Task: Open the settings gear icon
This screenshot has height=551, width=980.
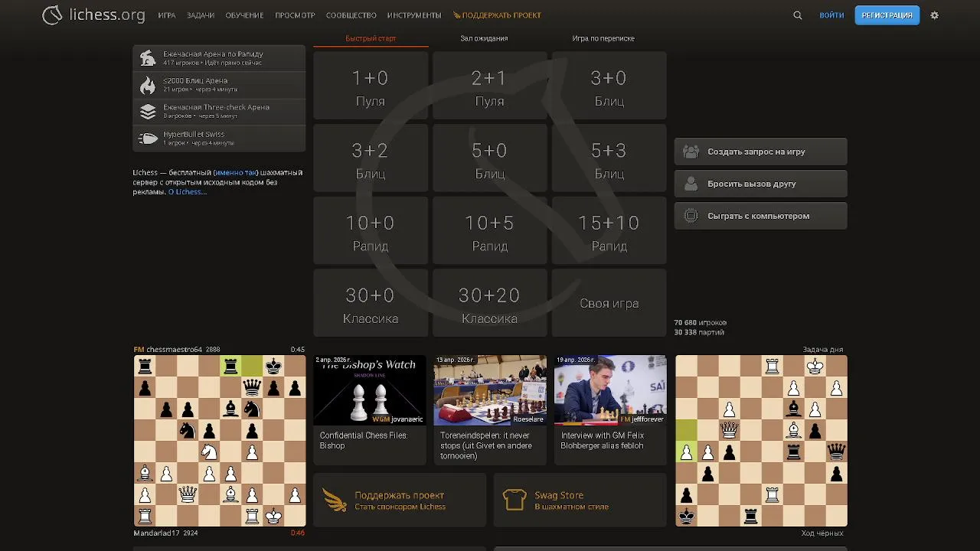Action: [934, 15]
